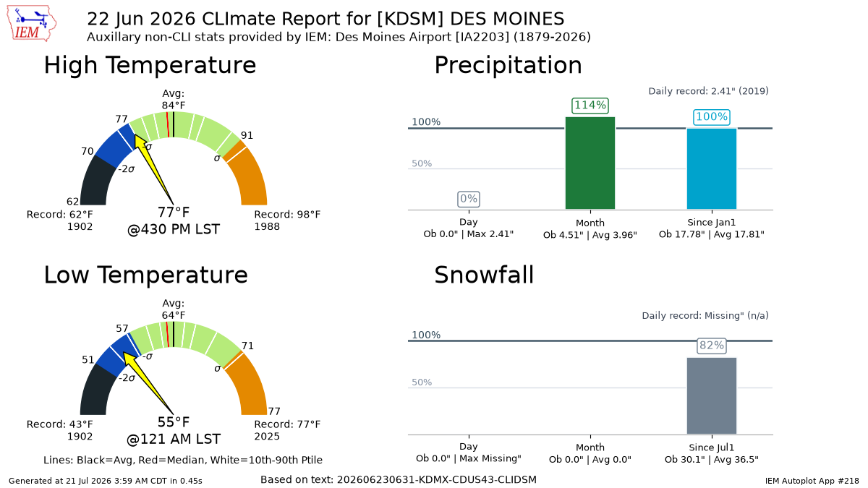This screenshot has width=868, height=488.
Task: Click the Snowfall heading
Action: point(484,275)
